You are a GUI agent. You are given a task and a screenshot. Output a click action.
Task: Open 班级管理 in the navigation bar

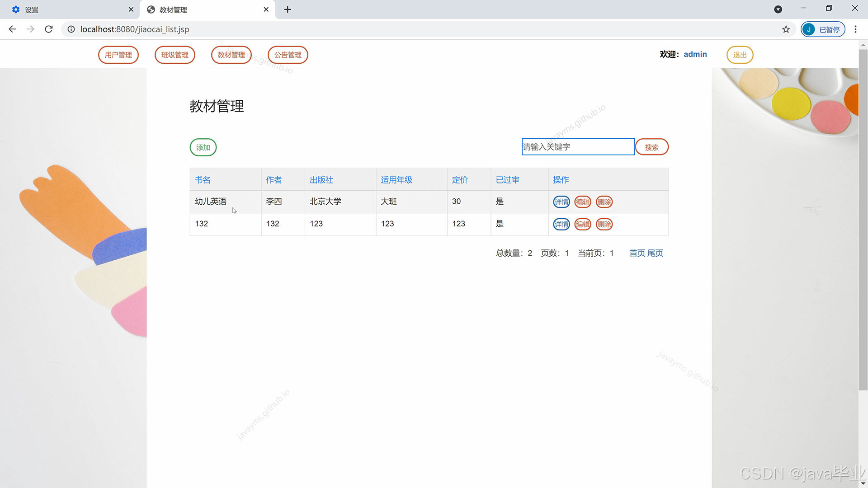click(x=175, y=55)
